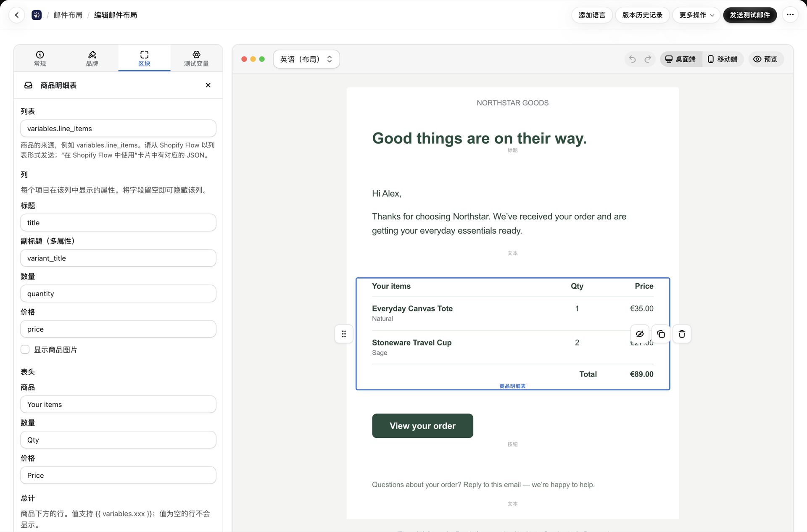
Task: Click the inbox icon beside 商品明细表
Action: (x=28, y=85)
